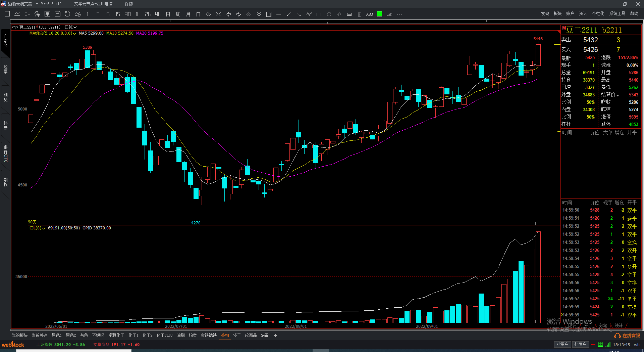This screenshot has width=644, height=352.
Task: Open the 日线 period dropdown
Action: (71, 27)
